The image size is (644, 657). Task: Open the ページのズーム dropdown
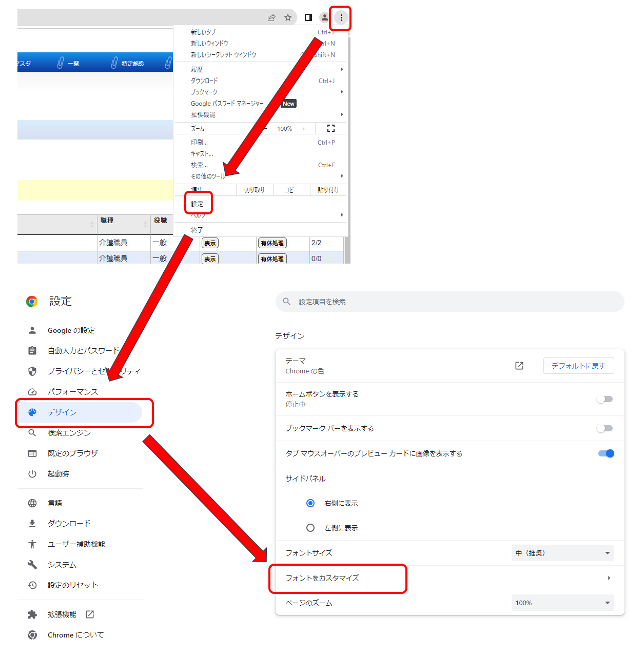[562, 603]
